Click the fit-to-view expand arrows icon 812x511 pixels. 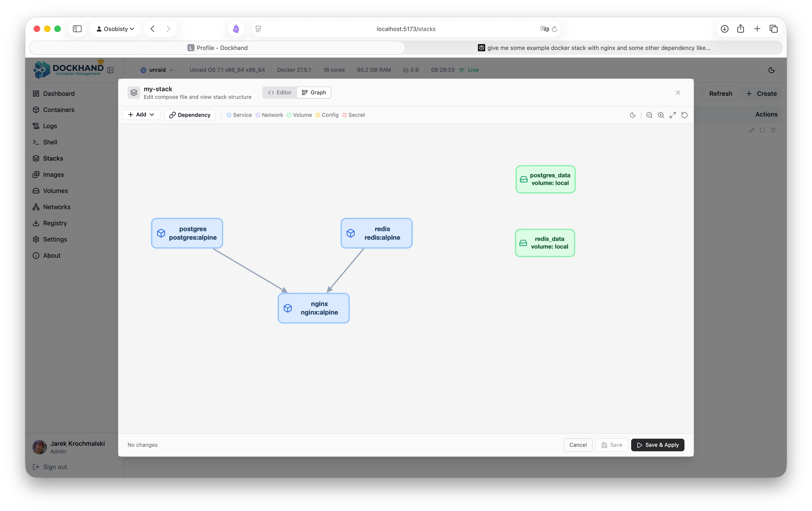click(673, 115)
